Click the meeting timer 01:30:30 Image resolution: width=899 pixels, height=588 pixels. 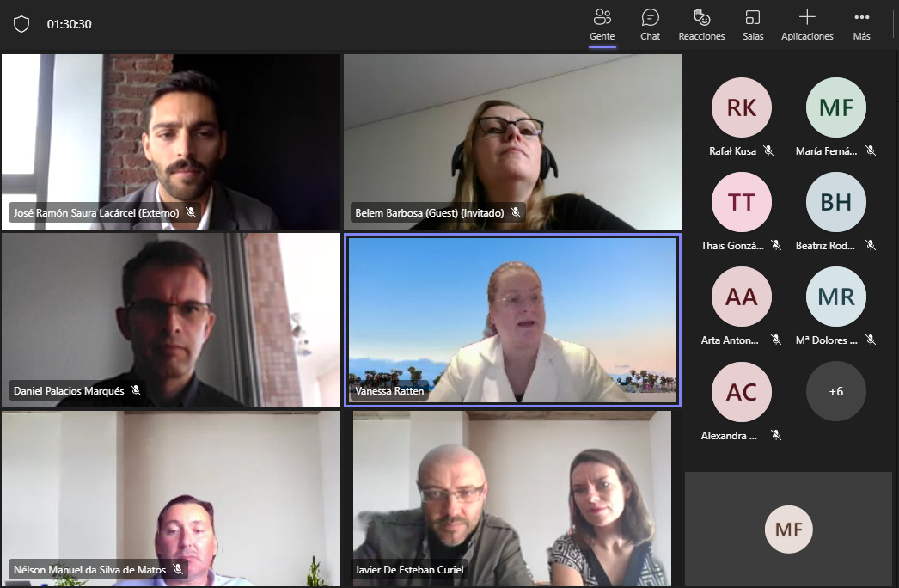[x=70, y=24]
